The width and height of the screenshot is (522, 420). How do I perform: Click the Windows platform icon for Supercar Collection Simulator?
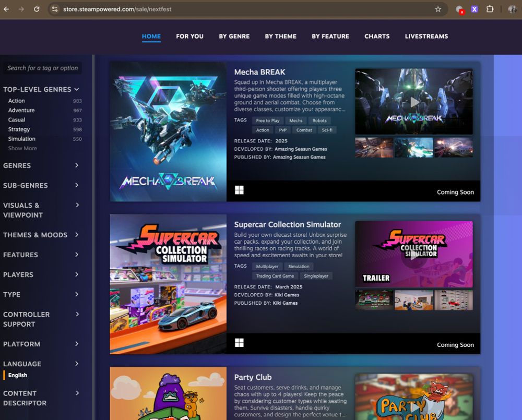pyautogui.click(x=239, y=342)
